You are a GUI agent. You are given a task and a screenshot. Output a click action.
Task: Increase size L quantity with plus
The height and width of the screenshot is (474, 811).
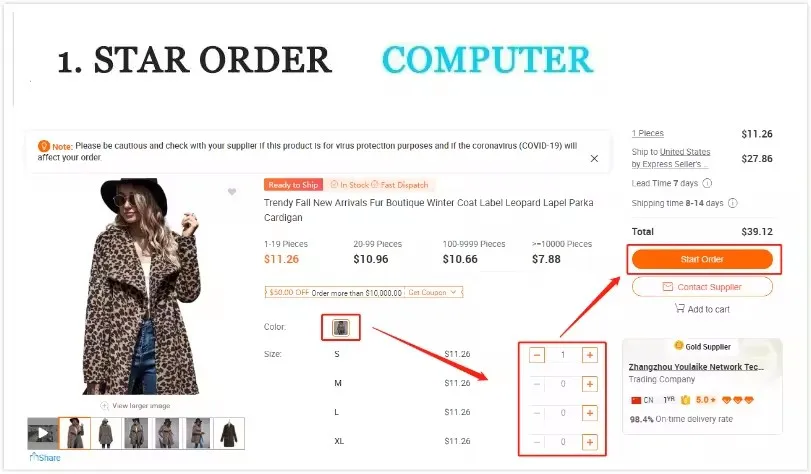tap(590, 413)
